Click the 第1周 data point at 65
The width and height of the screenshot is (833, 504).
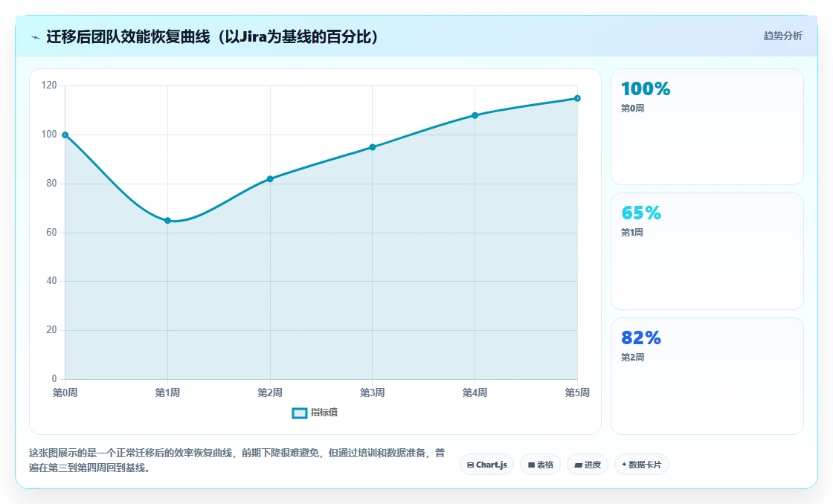[x=167, y=220]
